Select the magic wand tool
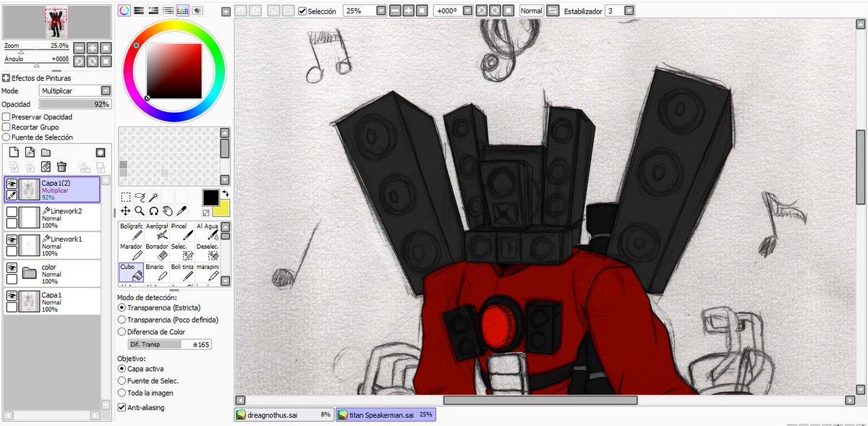This screenshot has height=426, width=868. (153, 197)
